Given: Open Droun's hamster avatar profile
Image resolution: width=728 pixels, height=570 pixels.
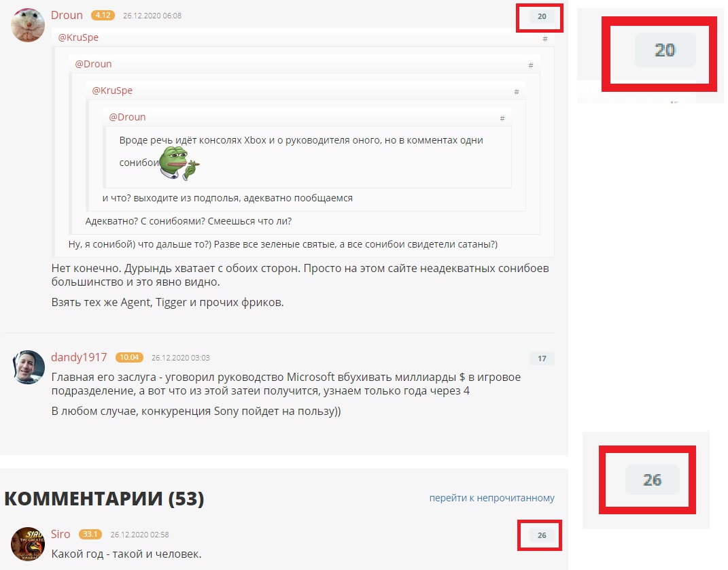Looking at the screenshot, I should 27,24.
